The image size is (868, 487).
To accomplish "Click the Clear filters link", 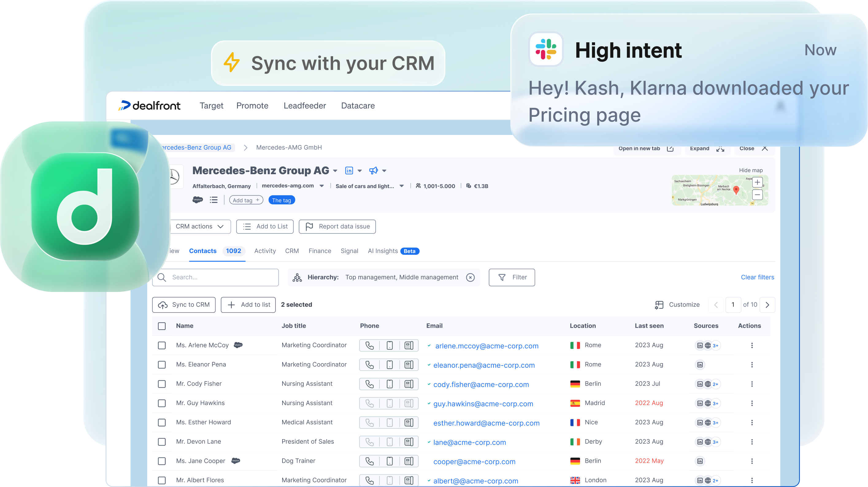I will click(x=757, y=277).
